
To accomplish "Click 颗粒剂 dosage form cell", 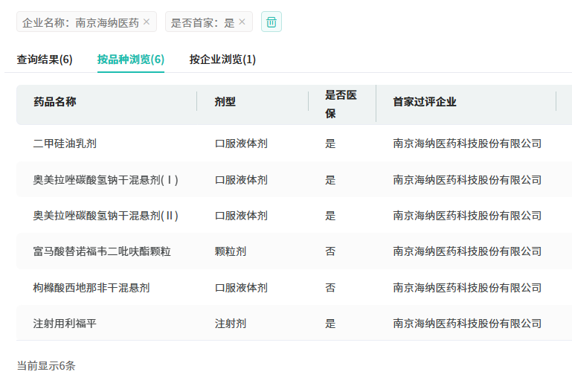I will click(231, 251).
